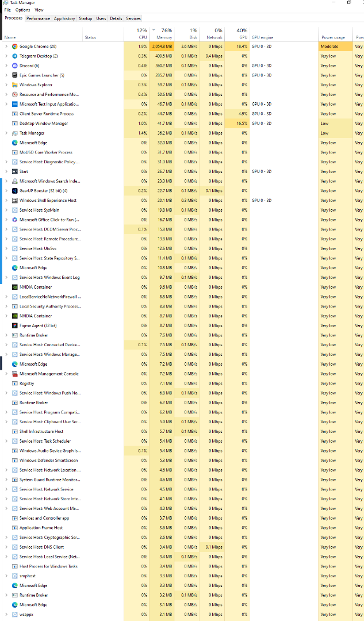Click the MoUSO Core Worker Process icon

[x=14, y=152]
